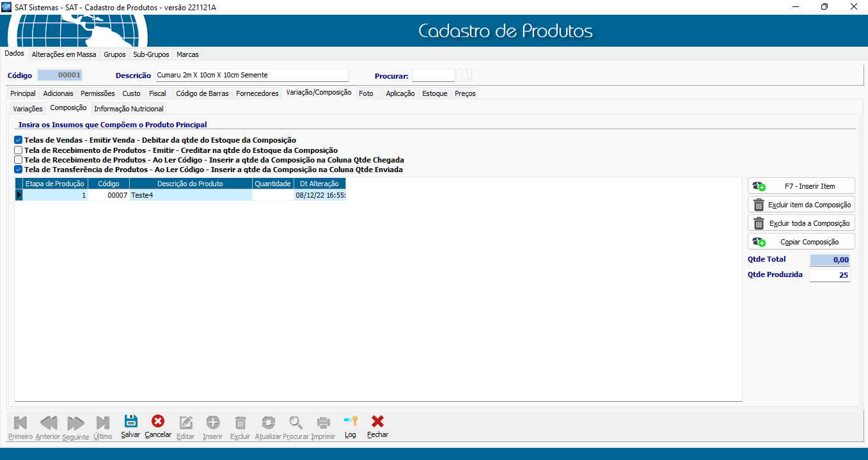Click the Procurar magnifier in bottom toolbar
Screen dimensions: 868x460
point(296,422)
